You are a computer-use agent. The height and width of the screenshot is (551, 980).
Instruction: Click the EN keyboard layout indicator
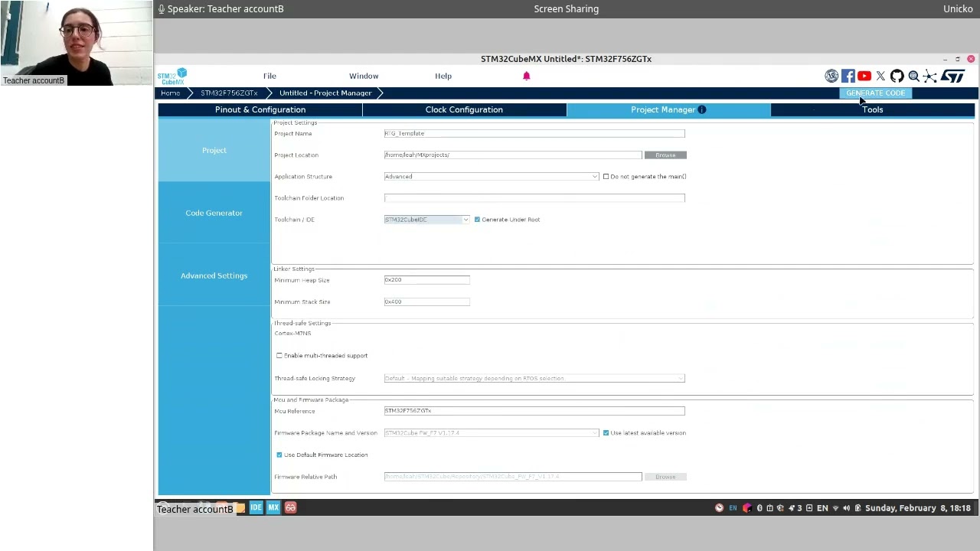tap(822, 508)
